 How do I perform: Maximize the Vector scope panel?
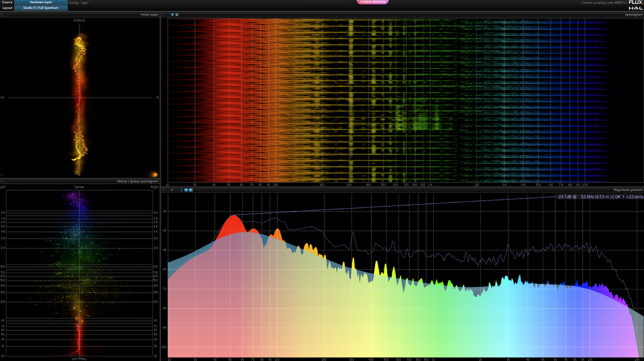(x=6, y=15)
